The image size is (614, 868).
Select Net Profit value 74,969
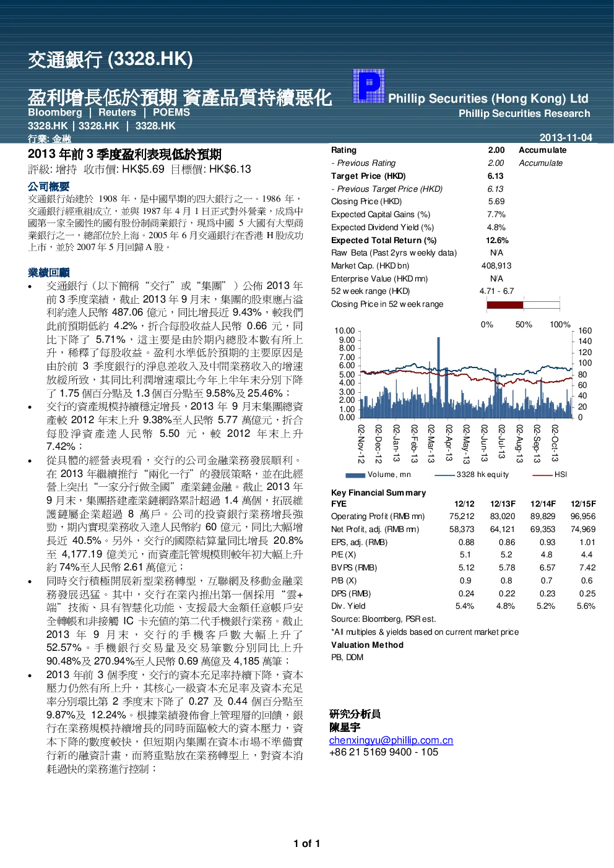[x=583, y=530]
